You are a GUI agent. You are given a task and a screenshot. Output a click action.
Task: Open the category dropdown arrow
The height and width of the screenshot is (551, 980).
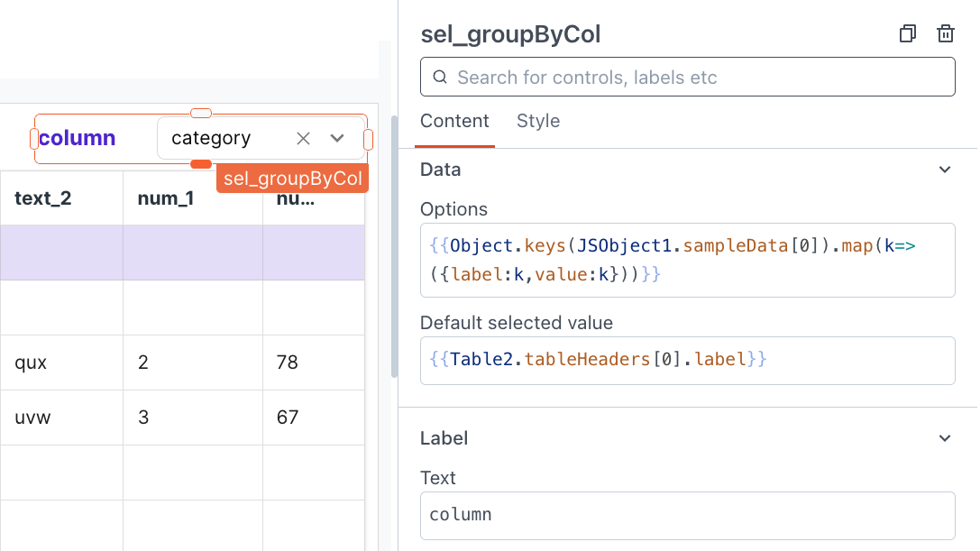pos(337,138)
